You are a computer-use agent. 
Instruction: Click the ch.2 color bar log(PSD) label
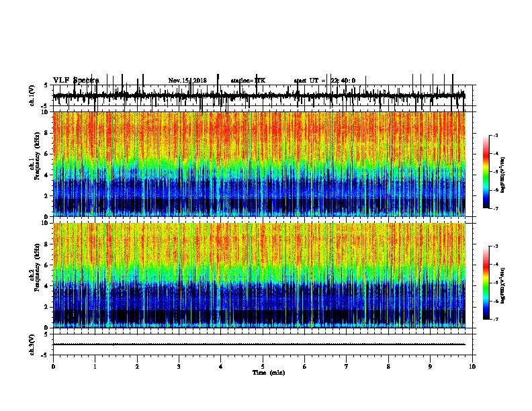coord(502,286)
